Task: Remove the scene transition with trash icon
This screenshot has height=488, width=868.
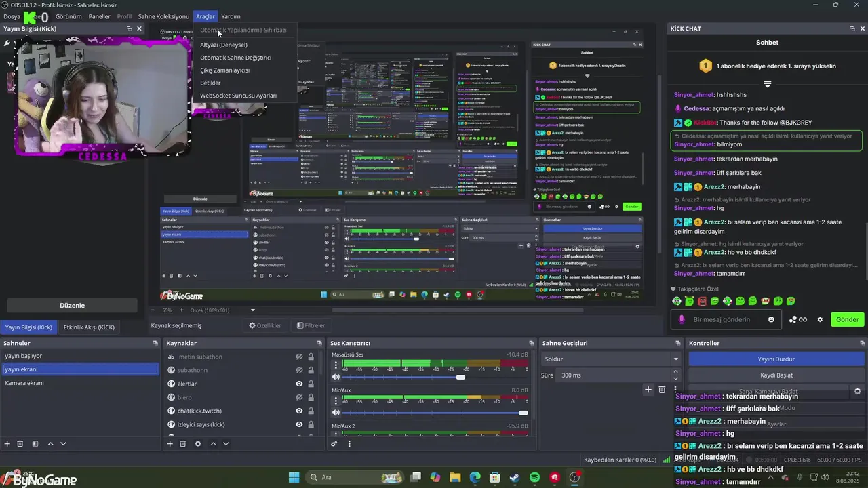Action: 662,390
